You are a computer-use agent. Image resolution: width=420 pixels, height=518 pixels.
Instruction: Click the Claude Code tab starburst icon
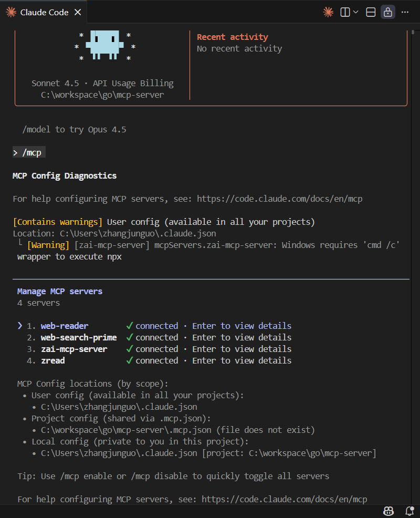click(11, 12)
